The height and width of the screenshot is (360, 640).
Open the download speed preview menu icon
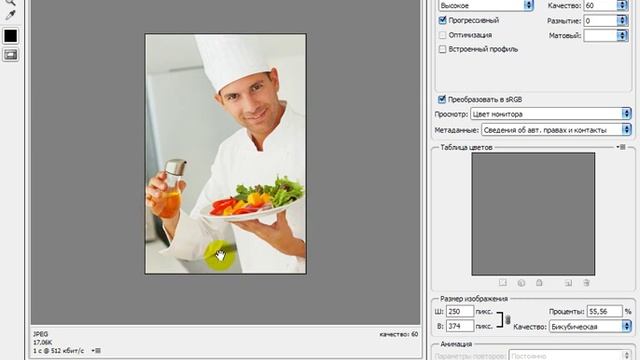click(x=96, y=351)
